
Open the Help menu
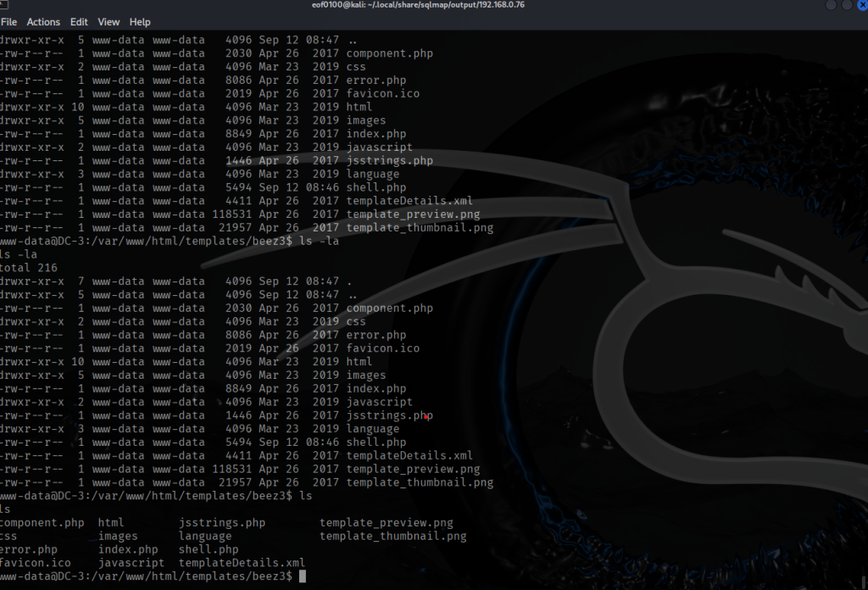pyautogui.click(x=140, y=22)
